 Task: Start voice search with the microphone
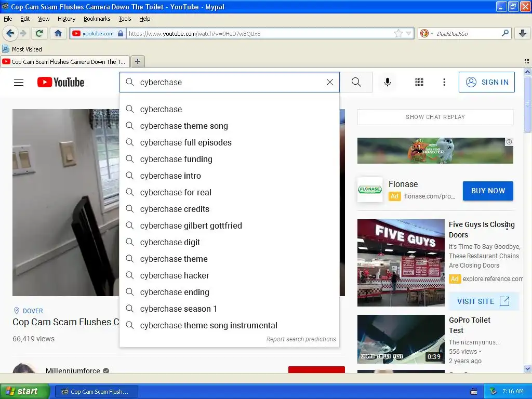pyautogui.click(x=388, y=82)
